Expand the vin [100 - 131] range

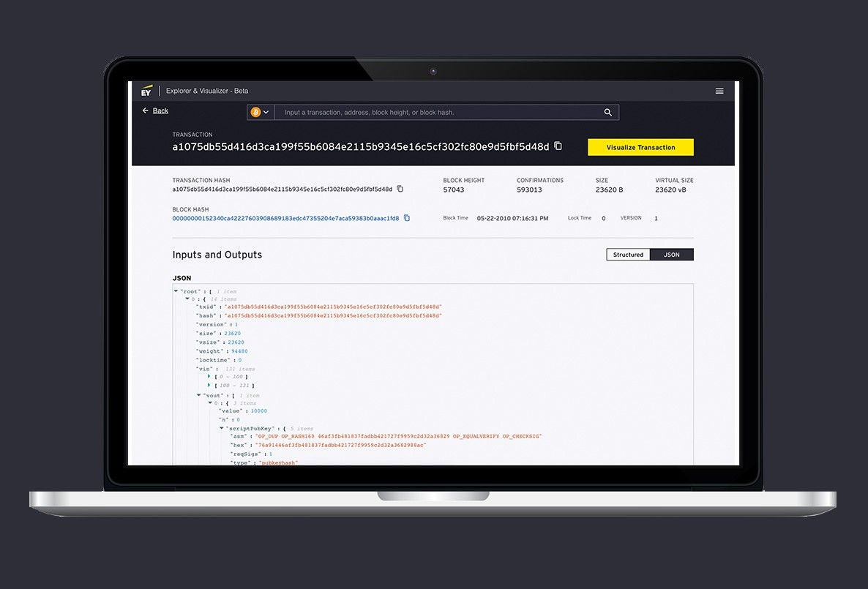(x=209, y=385)
